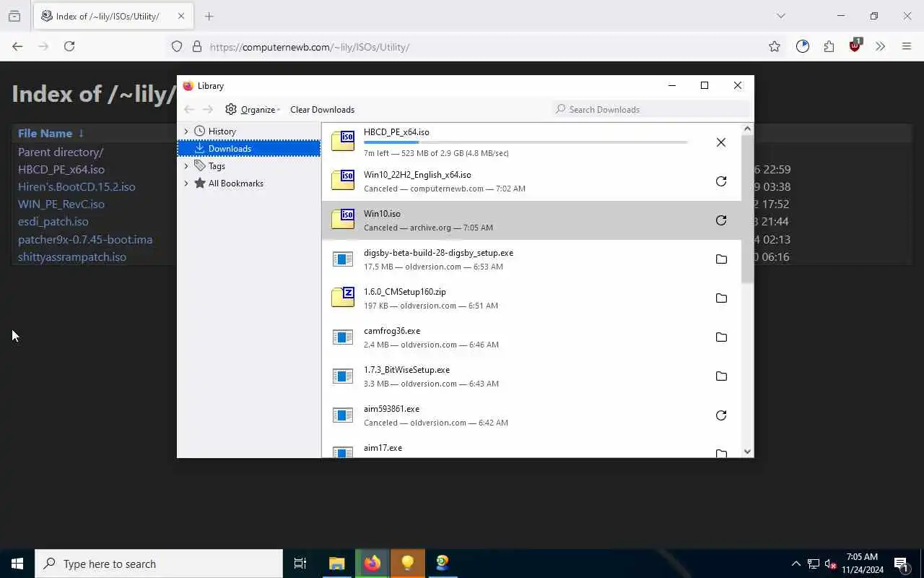The image size is (924, 578).
Task: Show 1.7.3_BitWiseSetup.exe in folder
Action: 720,376
